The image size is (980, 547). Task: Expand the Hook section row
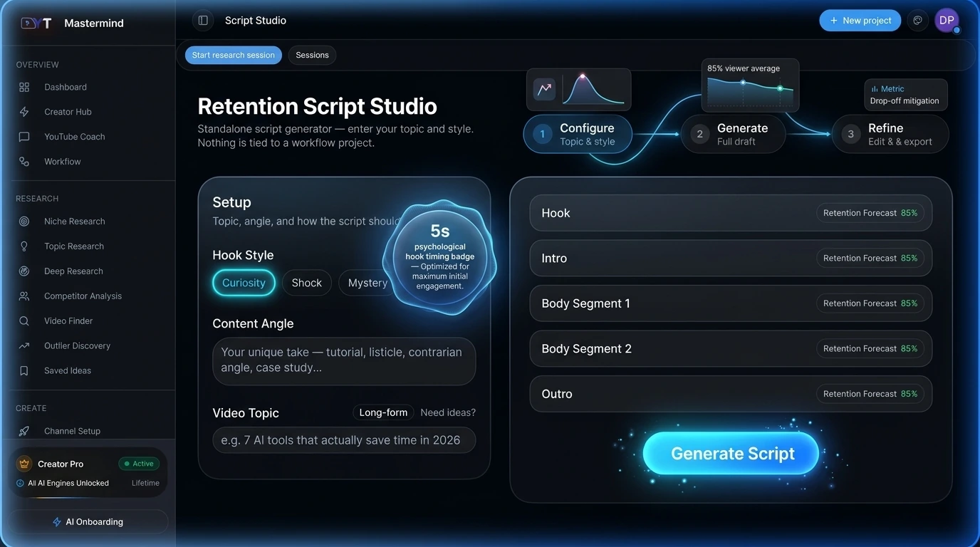pos(731,213)
